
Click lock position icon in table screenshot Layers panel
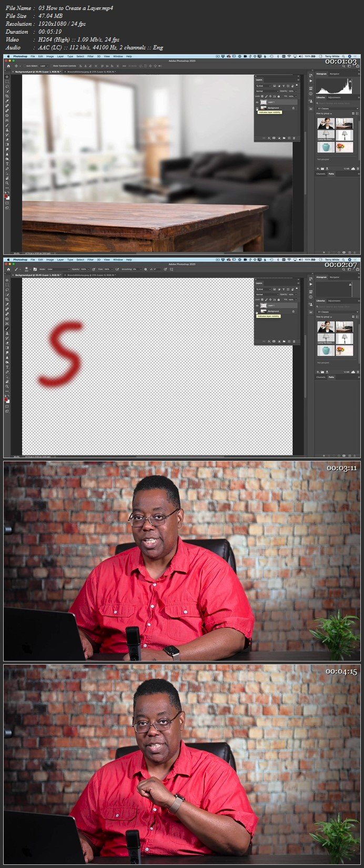tap(270, 96)
